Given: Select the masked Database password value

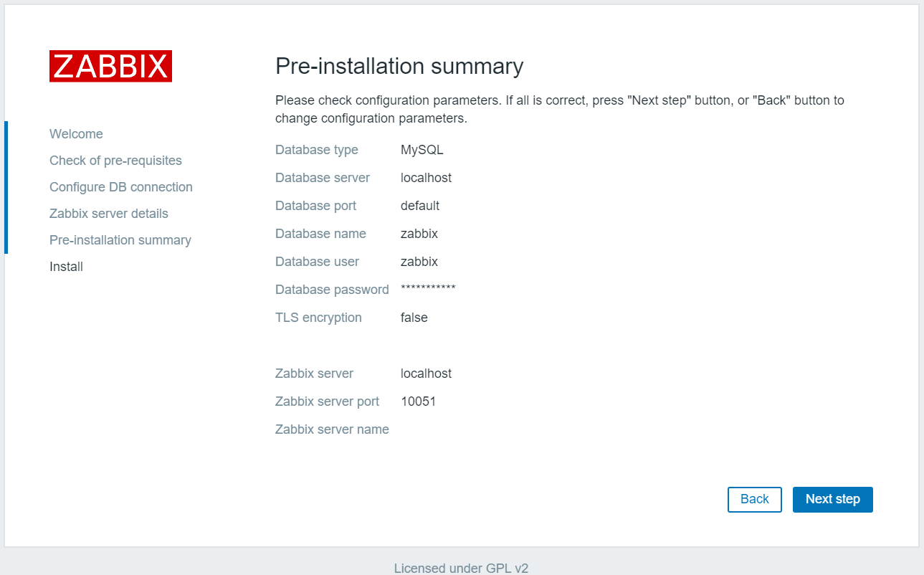Looking at the screenshot, I should tap(428, 289).
